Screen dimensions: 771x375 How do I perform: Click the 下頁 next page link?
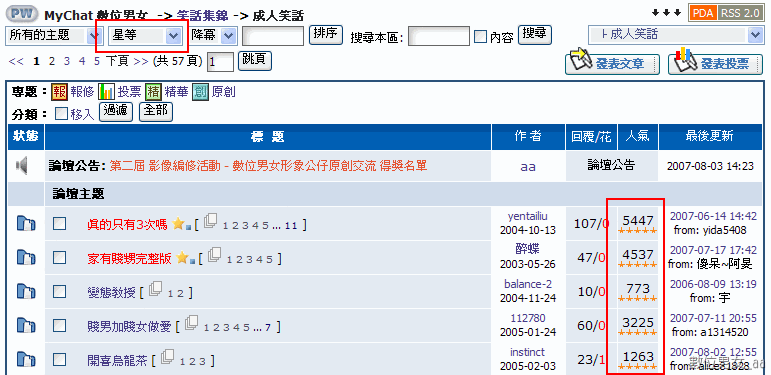tap(117, 61)
